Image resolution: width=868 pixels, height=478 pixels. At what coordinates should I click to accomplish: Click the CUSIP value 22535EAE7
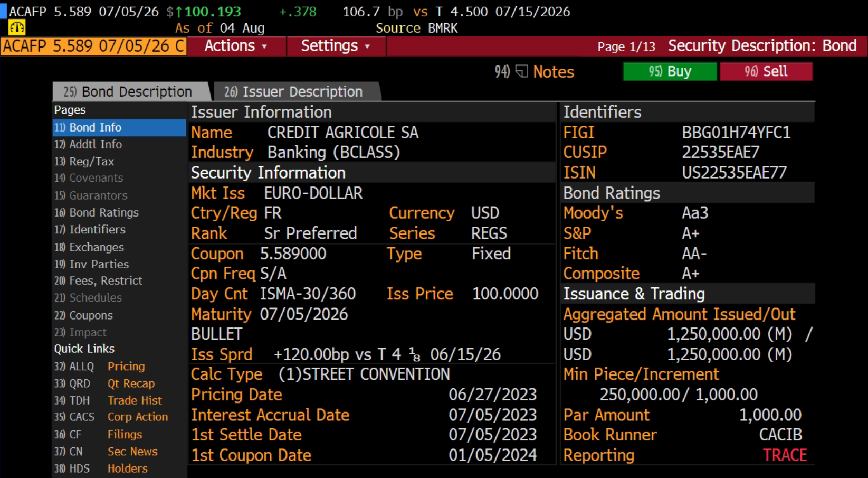pyautogui.click(x=721, y=153)
